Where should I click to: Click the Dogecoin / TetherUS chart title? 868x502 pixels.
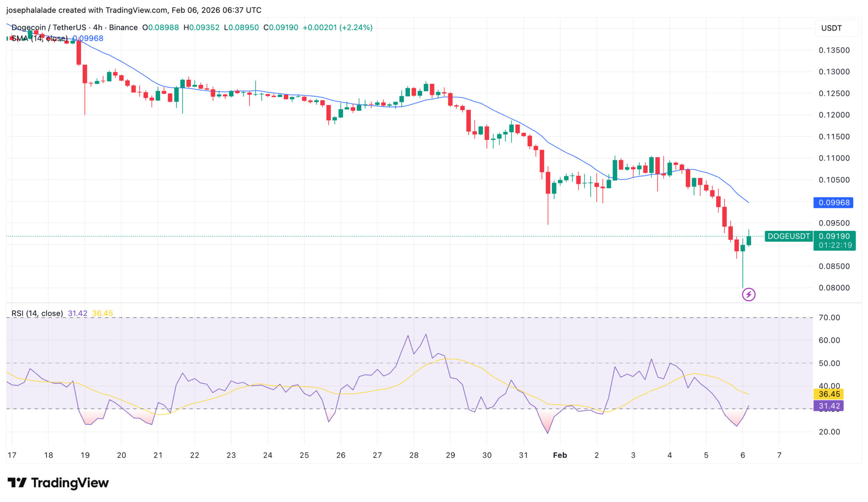49,28
